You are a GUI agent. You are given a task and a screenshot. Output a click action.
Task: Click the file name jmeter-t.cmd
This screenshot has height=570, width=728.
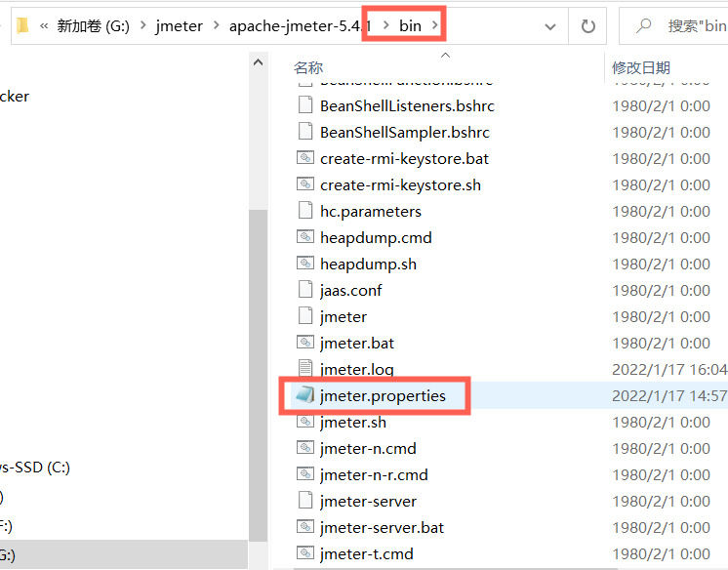[366, 554]
